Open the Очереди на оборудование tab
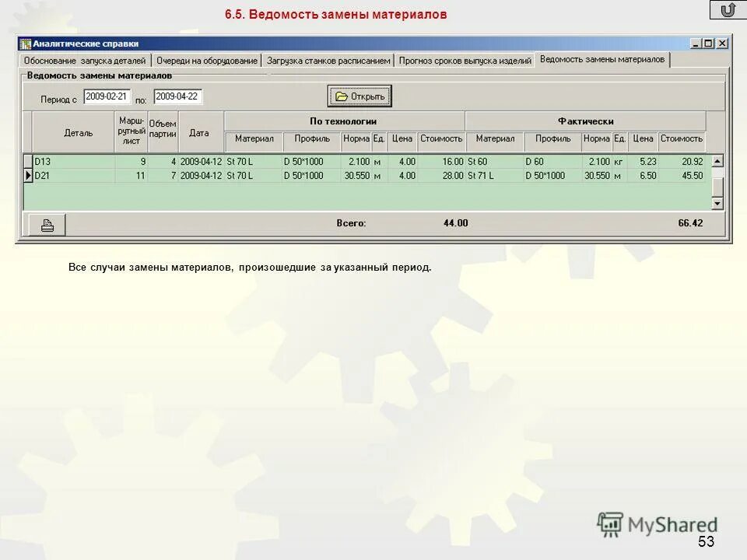 point(208,58)
